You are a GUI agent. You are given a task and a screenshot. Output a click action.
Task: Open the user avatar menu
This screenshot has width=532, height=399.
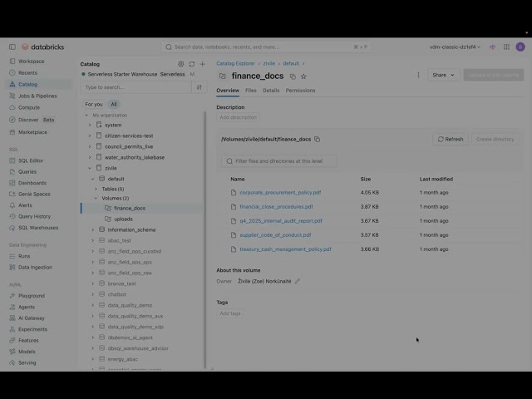pyautogui.click(x=520, y=47)
